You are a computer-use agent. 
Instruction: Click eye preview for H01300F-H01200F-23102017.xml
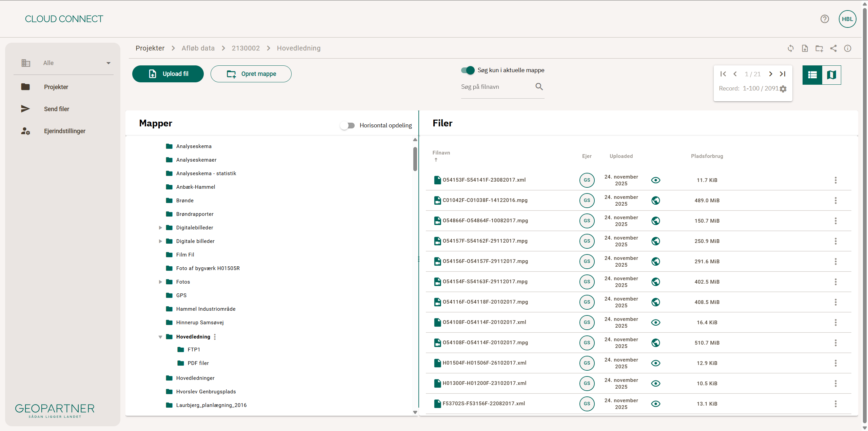pos(656,384)
